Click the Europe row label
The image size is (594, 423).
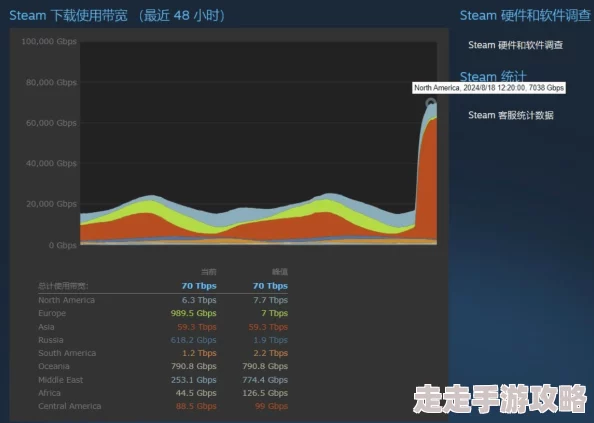(52, 313)
